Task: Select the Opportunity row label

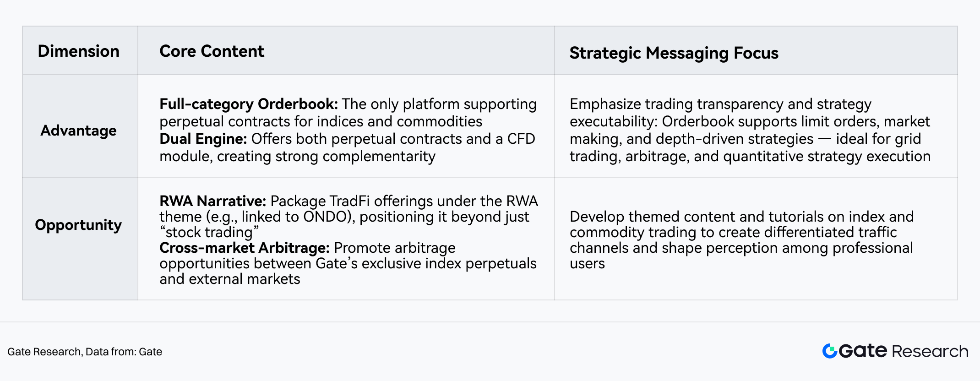Action: point(79,225)
